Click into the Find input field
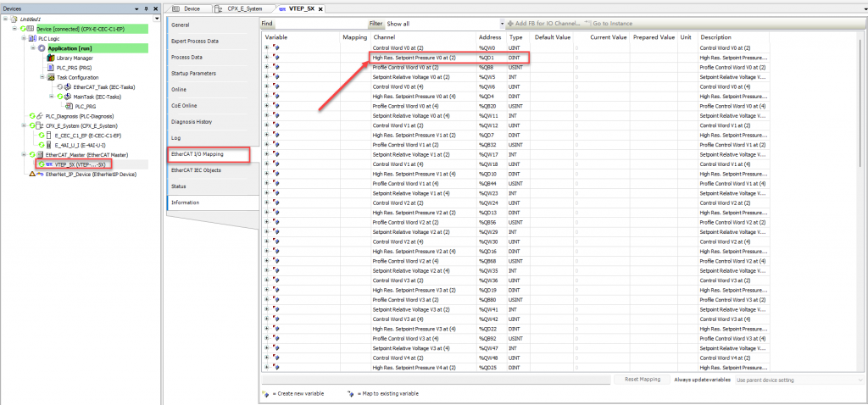868x405 pixels. (321, 24)
